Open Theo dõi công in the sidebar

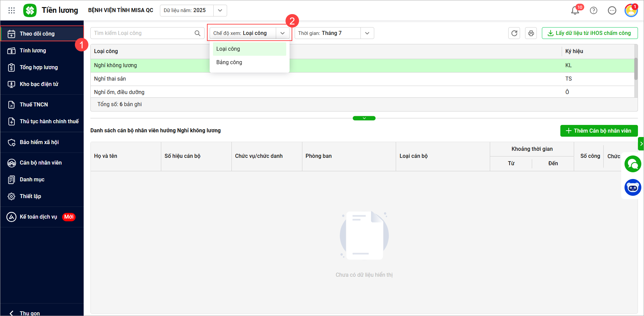42,34
